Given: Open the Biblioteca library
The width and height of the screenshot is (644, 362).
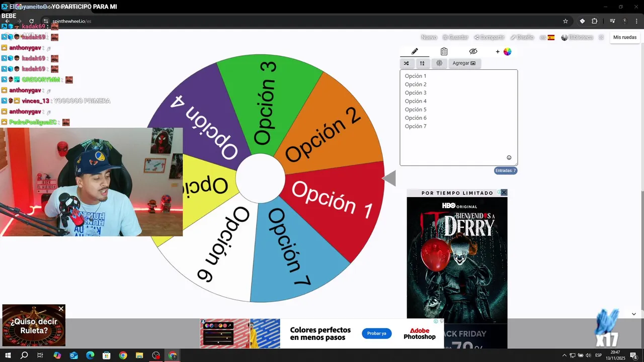Looking at the screenshot, I should [577, 37].
